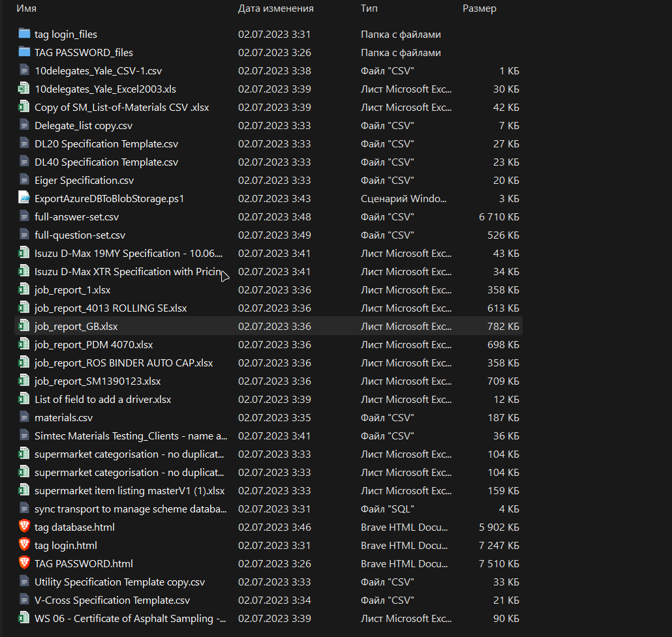Click the Brave icon of tag database.html
This screenshot has height=637, width=672.
24,526
